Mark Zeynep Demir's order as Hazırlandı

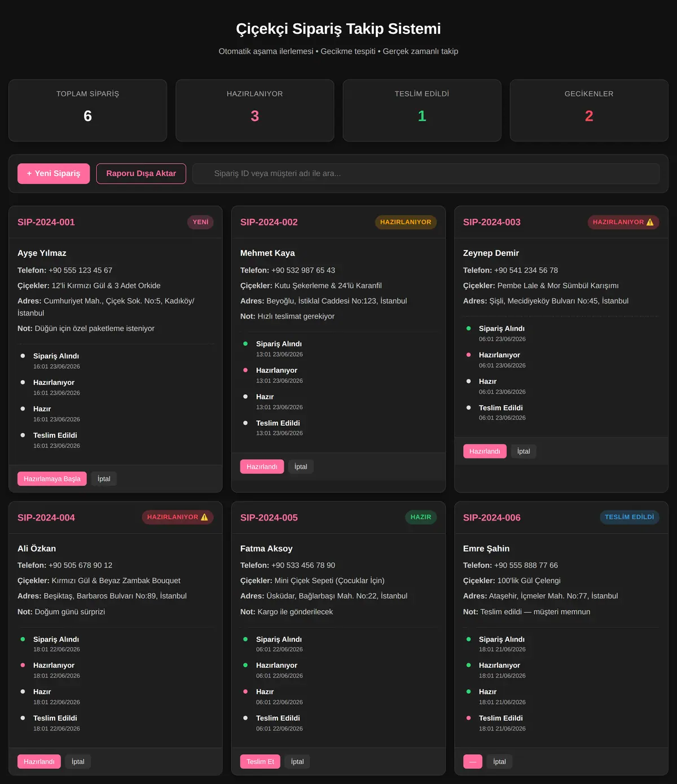point(485,451)
